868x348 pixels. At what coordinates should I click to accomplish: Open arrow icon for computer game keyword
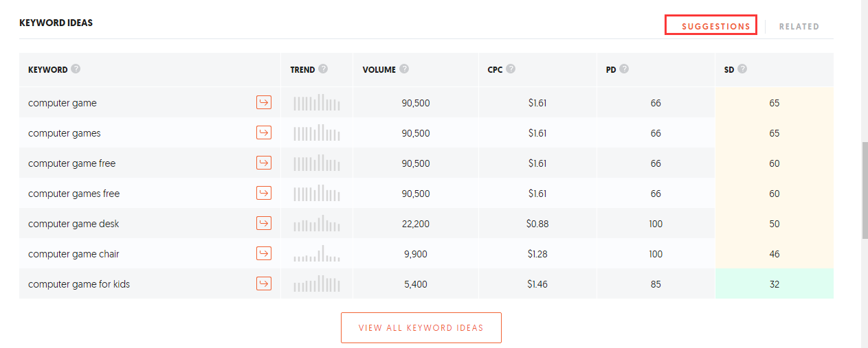264,102
